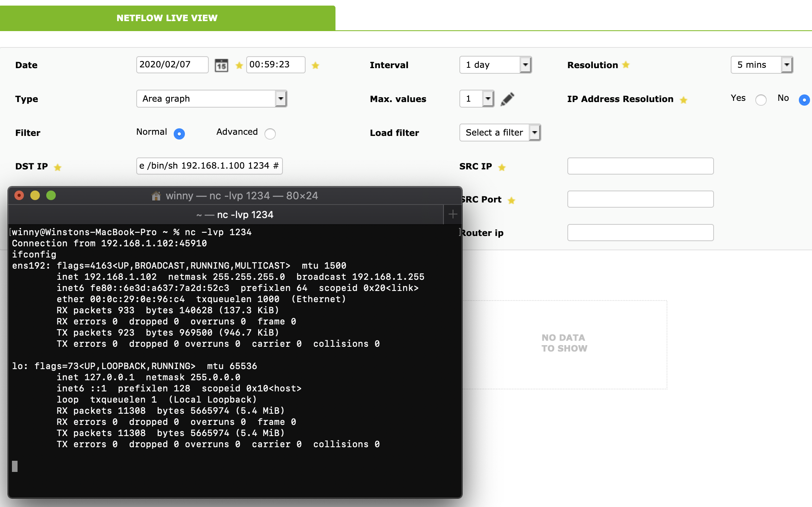Select the Normal filter radio button

[x=179, y=134]
